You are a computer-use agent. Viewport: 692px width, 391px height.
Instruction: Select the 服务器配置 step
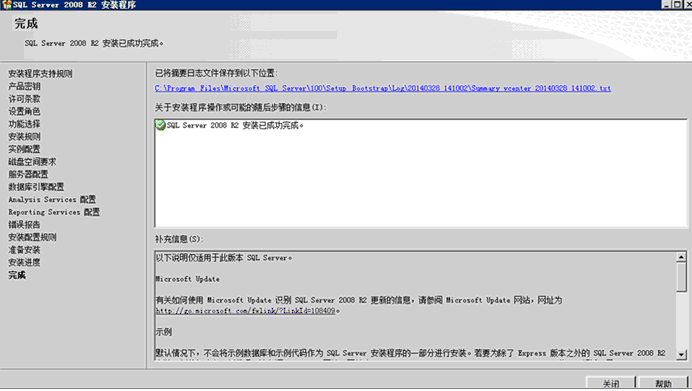point(28,174)
